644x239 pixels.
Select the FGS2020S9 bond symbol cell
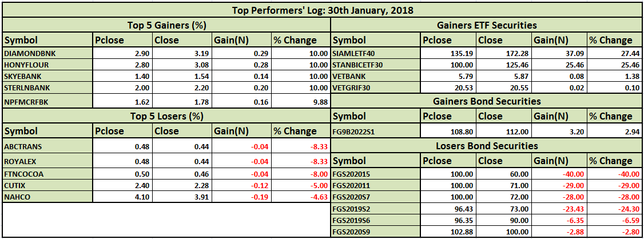pyautogui.click(x=375, y=232)
